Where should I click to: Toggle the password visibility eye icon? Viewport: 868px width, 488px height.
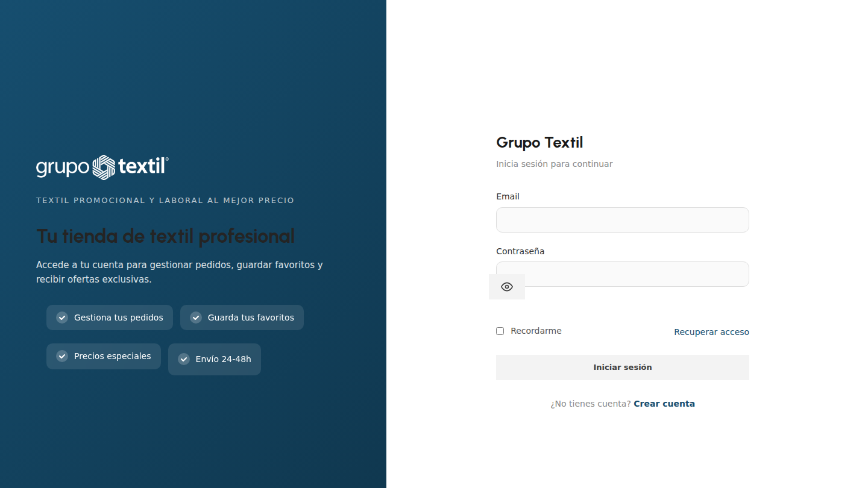[x=506, y=287]
